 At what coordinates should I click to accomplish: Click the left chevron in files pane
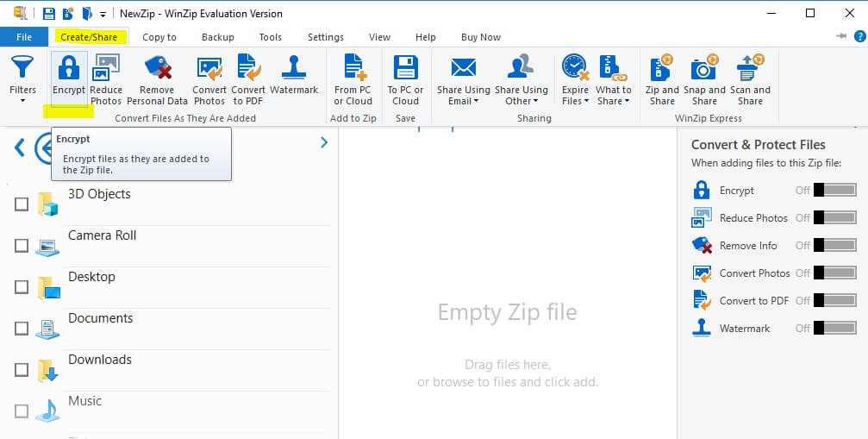(x=19, y=147)
